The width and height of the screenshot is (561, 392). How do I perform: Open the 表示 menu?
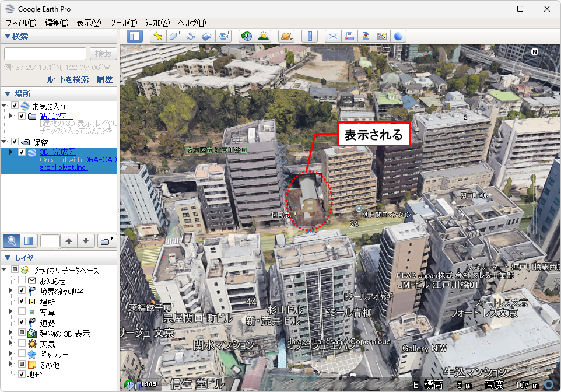coord(89,23)
